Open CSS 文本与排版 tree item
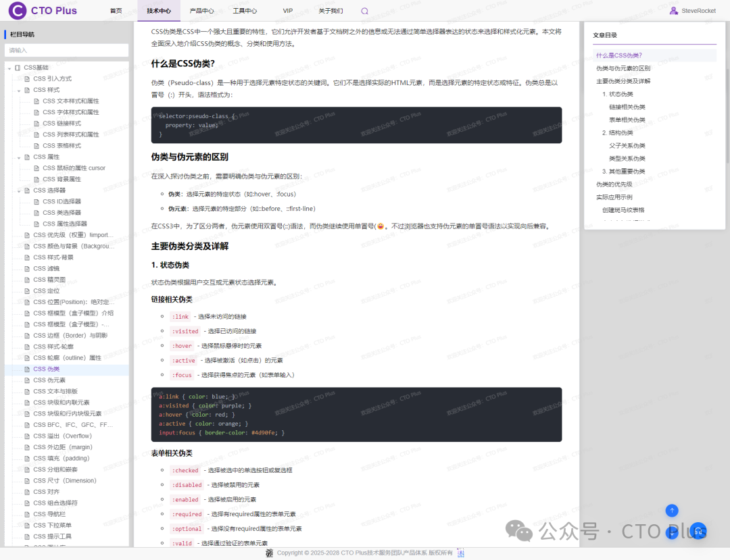This screenshot has width=730, height=560. [x=55, y=392]
